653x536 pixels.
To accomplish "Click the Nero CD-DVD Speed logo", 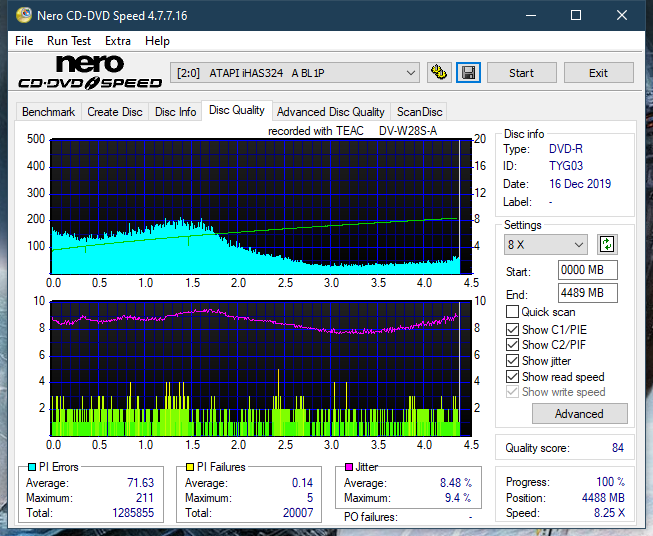I will pyautogui.click(x=90, y=72).
